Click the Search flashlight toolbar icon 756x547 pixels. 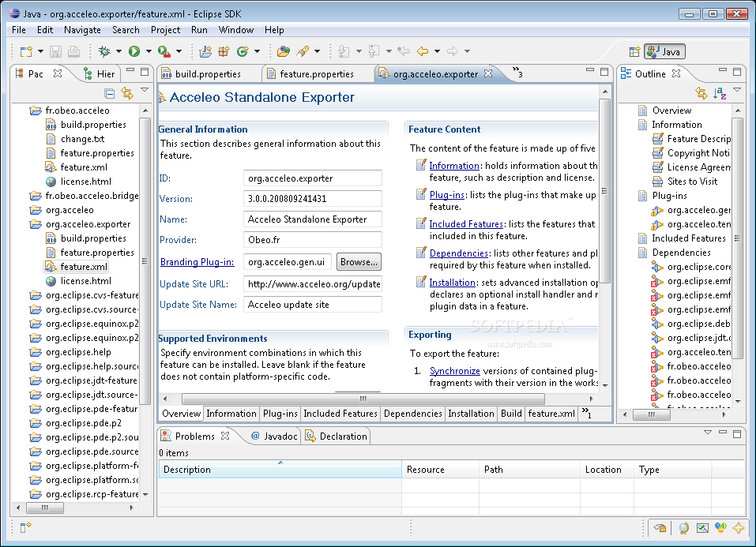point(303,51)
